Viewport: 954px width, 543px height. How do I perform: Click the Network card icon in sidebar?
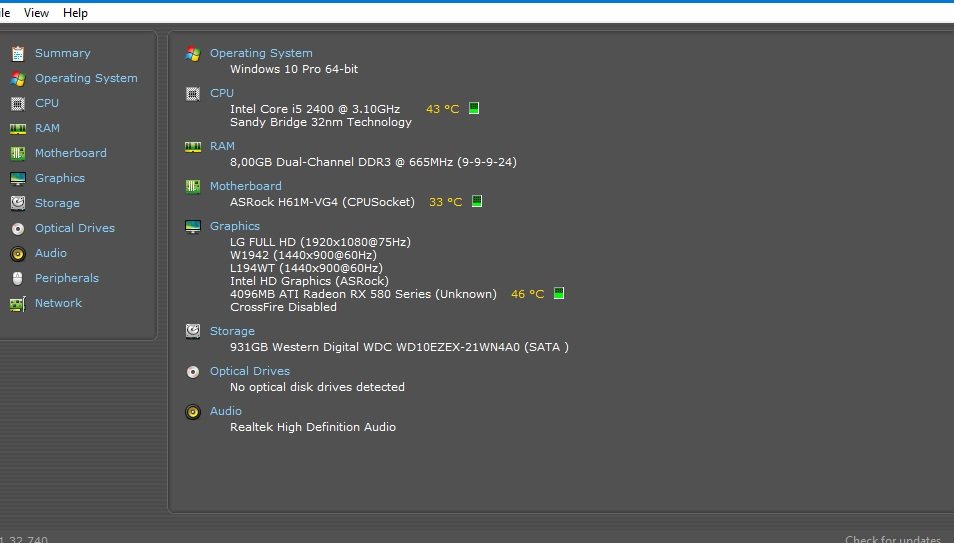(18, 304)
